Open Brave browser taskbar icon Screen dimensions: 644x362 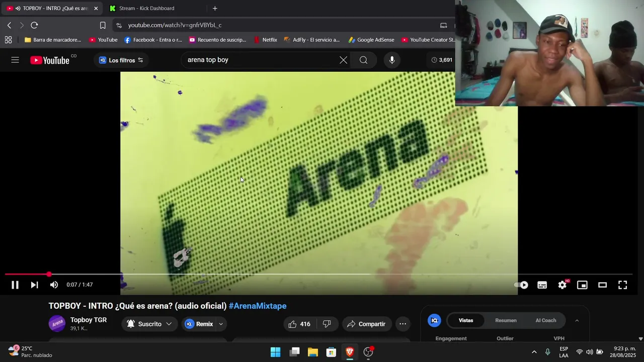(x=350, y=352)
